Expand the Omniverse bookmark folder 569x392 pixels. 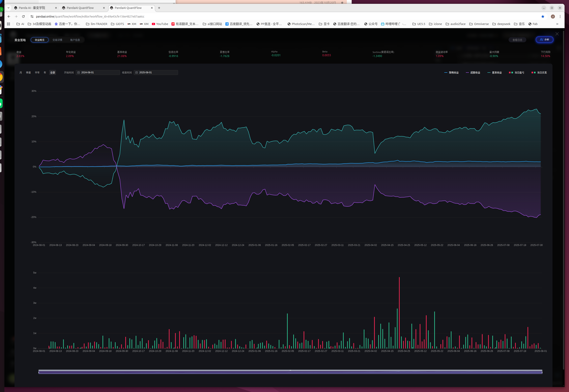pos(479,24)
